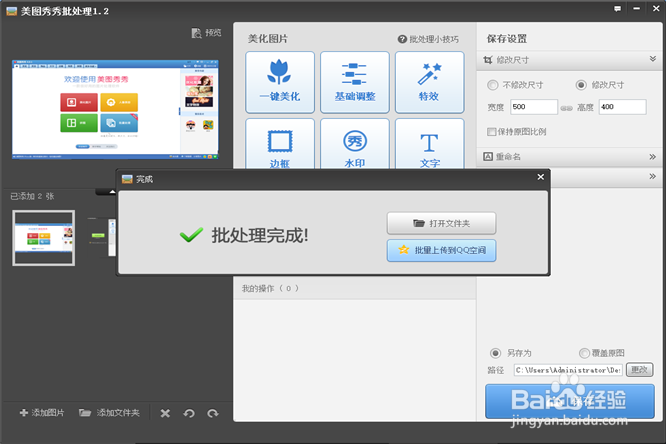Image resolution: width=666 pixels, height=444 pixels.
Task: Open the feedback message icon in title bar
Action: (x=617, y=9)
